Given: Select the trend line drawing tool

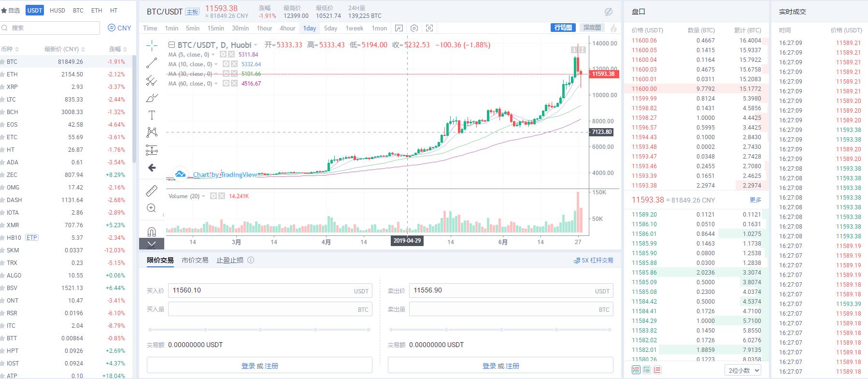Looking at the screenshot, I should tap(152, 63).
